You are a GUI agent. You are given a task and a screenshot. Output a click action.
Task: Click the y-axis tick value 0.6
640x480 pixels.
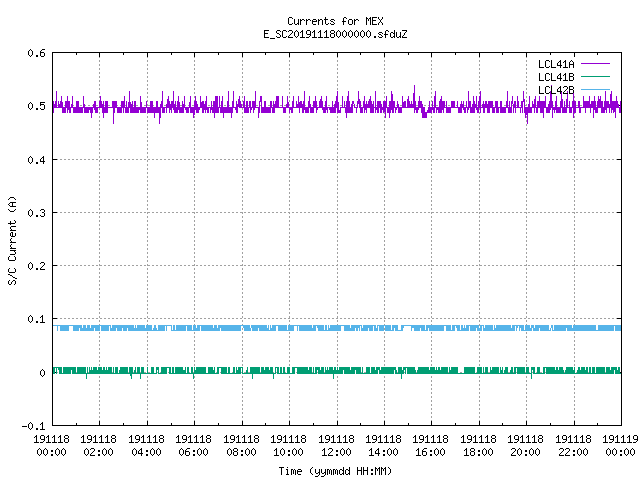(x=36, y=53)
